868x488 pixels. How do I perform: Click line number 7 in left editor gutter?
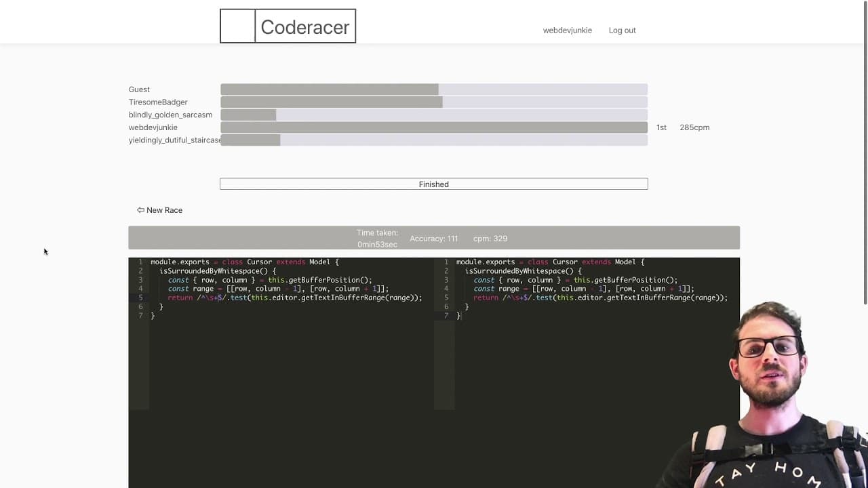pyautogui.click(x=140, y=316)
